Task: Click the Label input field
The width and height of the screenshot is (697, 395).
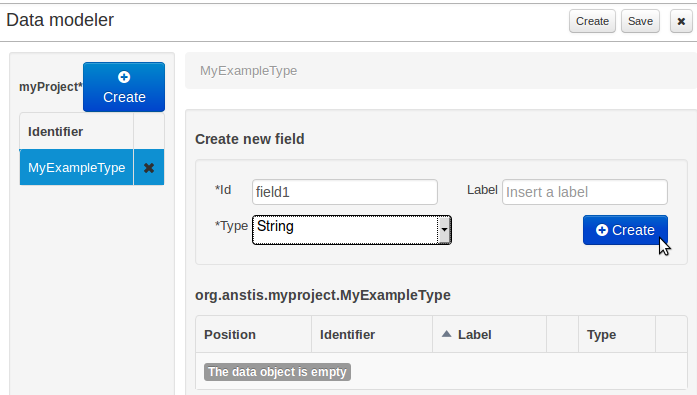Action: click(x=585, y=192)
